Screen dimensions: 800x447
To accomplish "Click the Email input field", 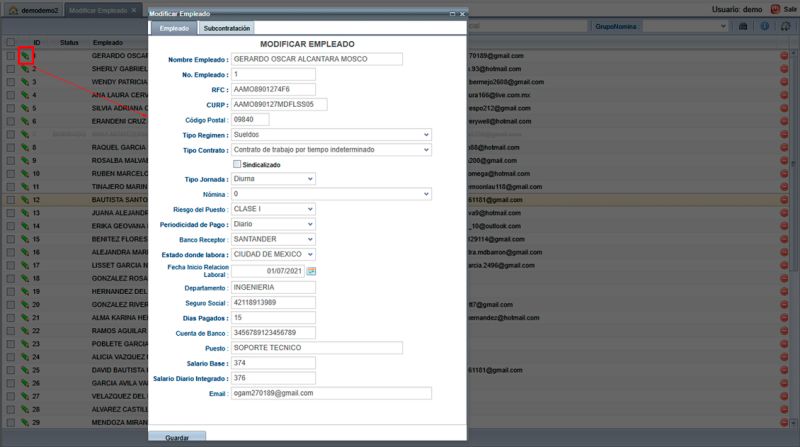I will [331, 393].
